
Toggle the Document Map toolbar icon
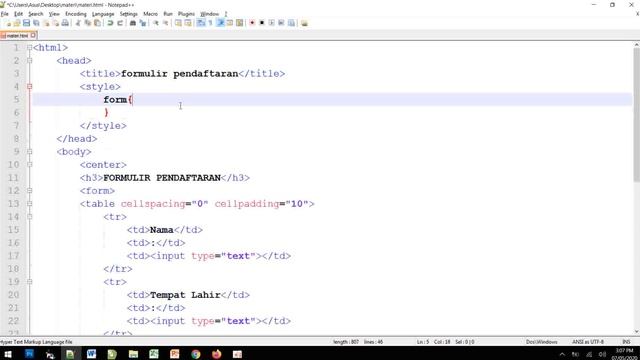tap(239, 23)
